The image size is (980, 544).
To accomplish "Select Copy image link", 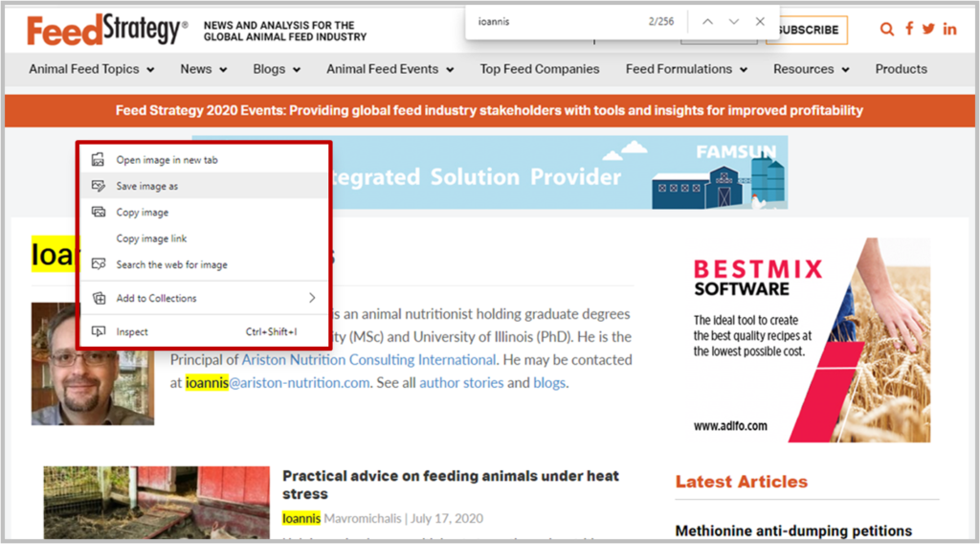I will [205, 238].
